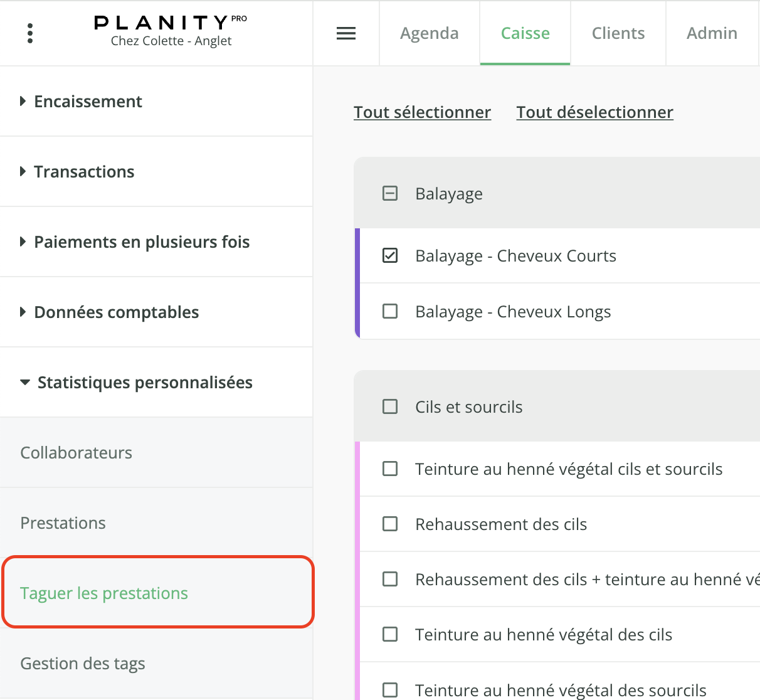
Task: Check Teinture au henné végétal des cils checkbox
Action: [390, 634]
